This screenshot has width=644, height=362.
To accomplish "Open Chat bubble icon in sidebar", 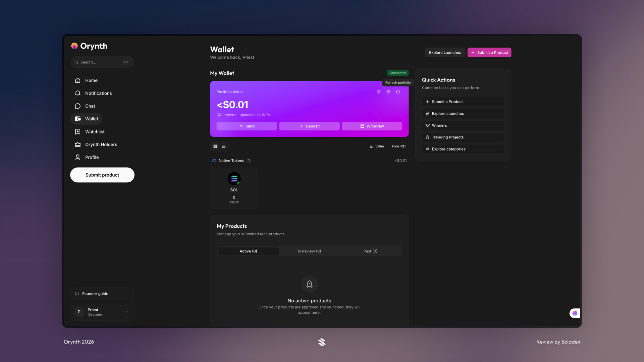I will pos(78,106).
